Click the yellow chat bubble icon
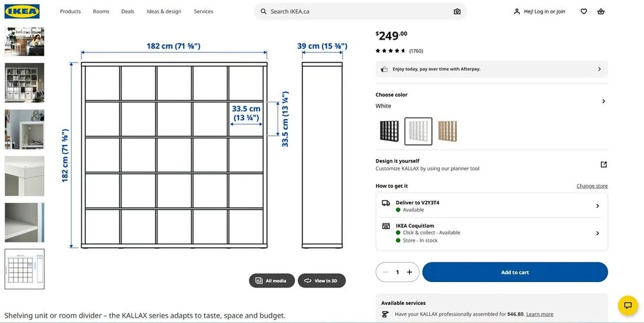 pyautogui.click(x=628, y=306)
